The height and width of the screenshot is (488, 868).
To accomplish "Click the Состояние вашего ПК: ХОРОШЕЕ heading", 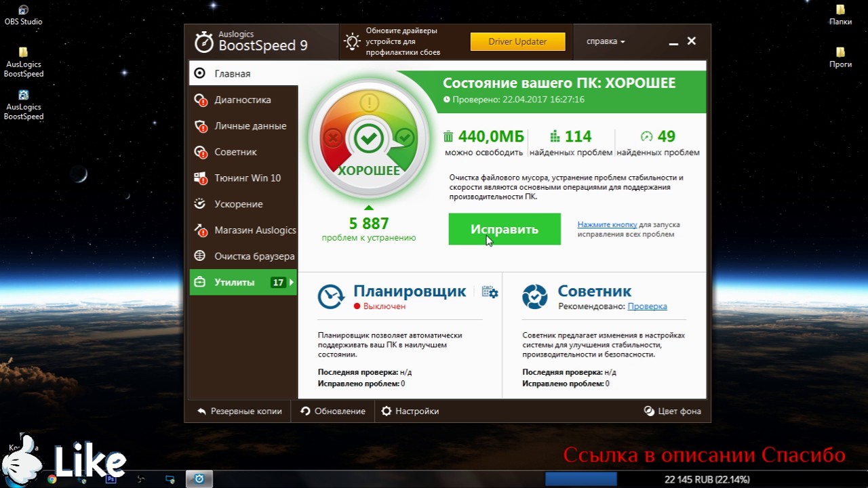I will [559, 83].
